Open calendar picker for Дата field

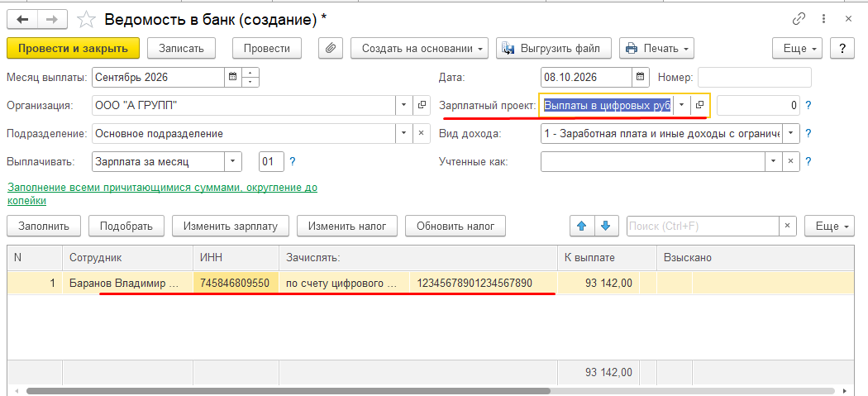coord(641,78)
